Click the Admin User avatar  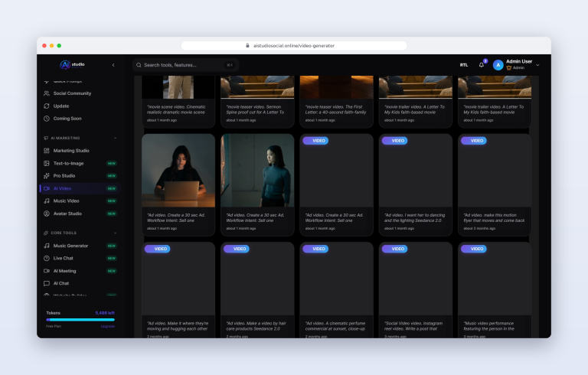pyautogui.click(x=498, y=65)
